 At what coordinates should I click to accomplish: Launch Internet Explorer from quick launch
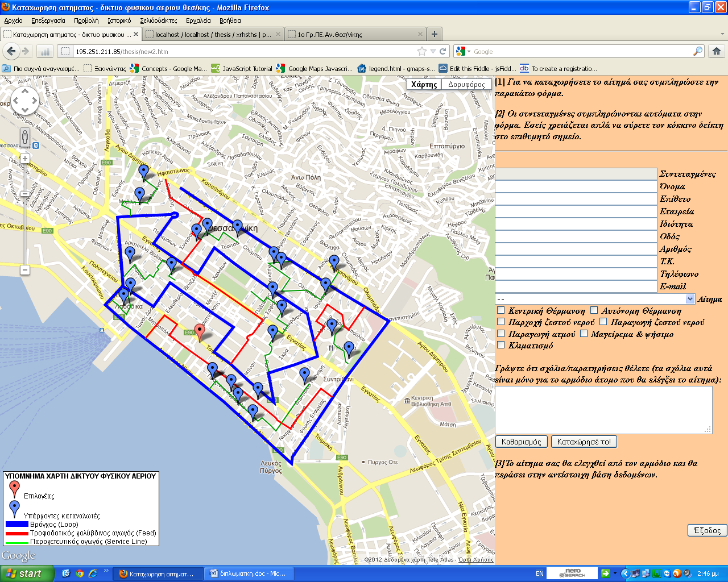[92, 573]
